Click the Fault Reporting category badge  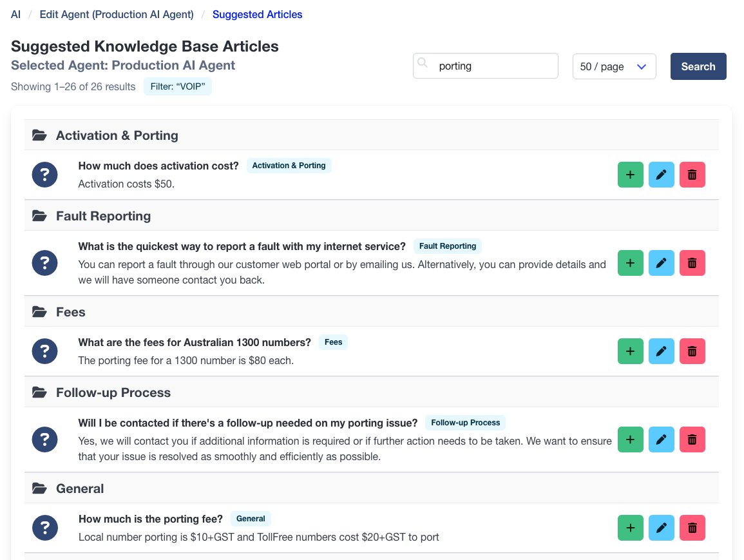(447, 246)
